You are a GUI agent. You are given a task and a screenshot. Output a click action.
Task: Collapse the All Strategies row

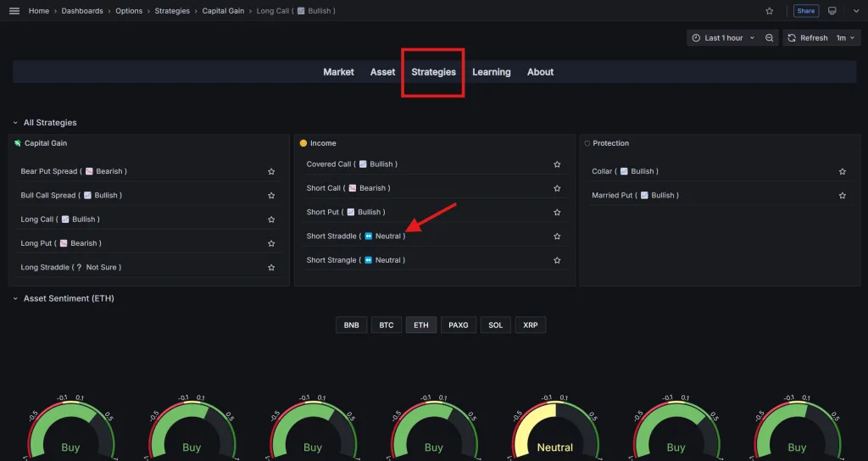point(15,123)
